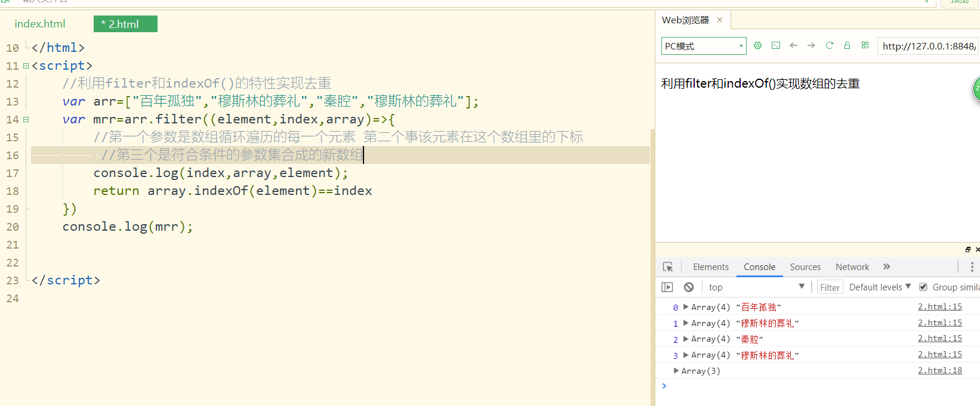Screen dimensions: 980x406
Task: Click the console.log(index,array,element) line
Action: [221, 173]
